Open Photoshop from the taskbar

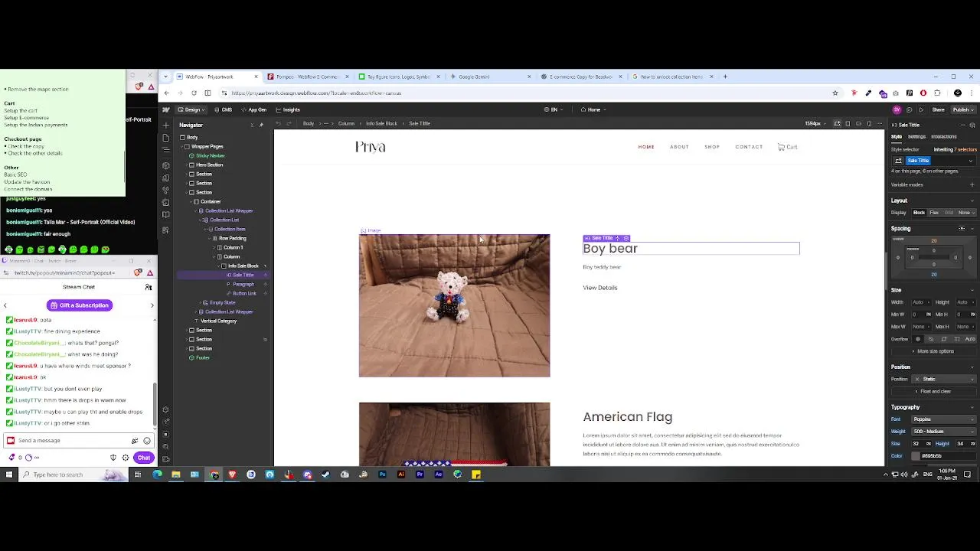point(382,474)
